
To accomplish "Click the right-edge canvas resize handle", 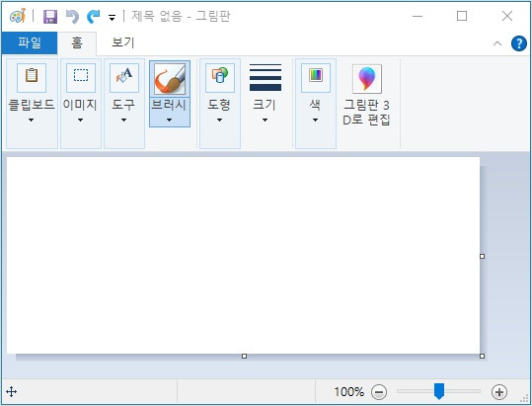I will point(482,256).
